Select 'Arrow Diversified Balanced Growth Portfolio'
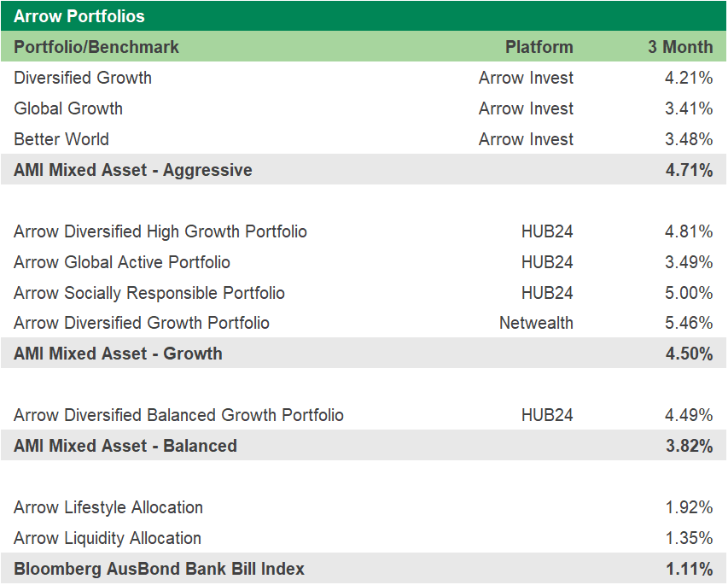The height and width of the screenshot is (585, 728). (178, 415)
